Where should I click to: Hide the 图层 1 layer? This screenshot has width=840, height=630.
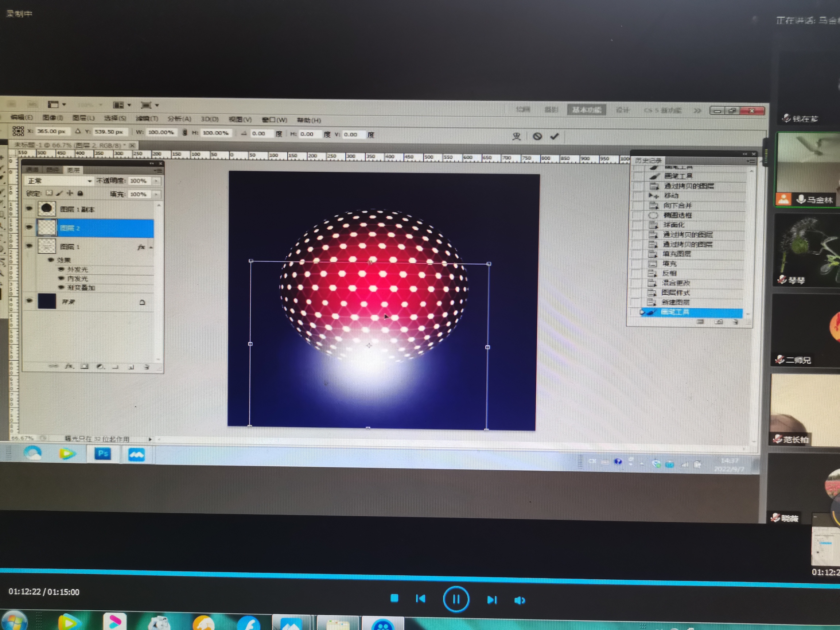(29, 246)
